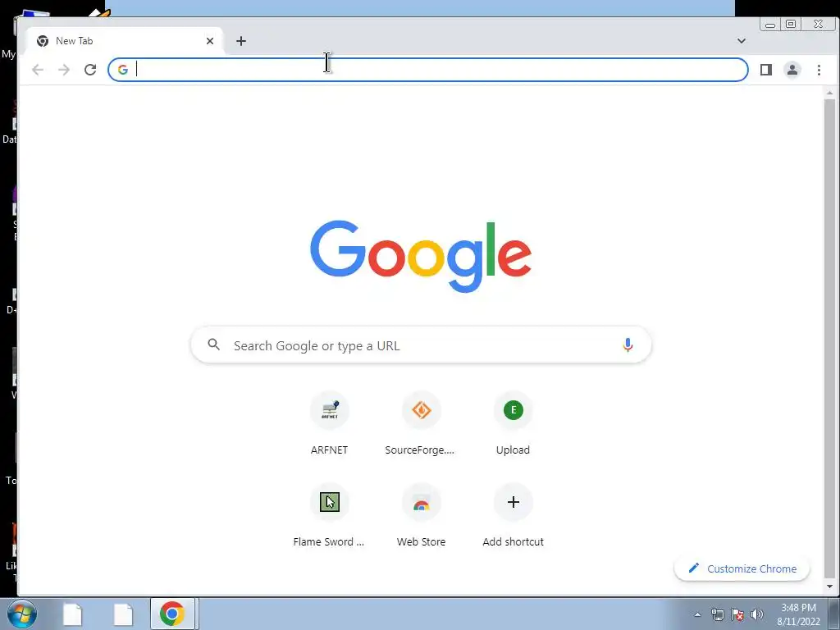Close the Chrome window
This screenshot has width=840, height=630.
point(818,24)
